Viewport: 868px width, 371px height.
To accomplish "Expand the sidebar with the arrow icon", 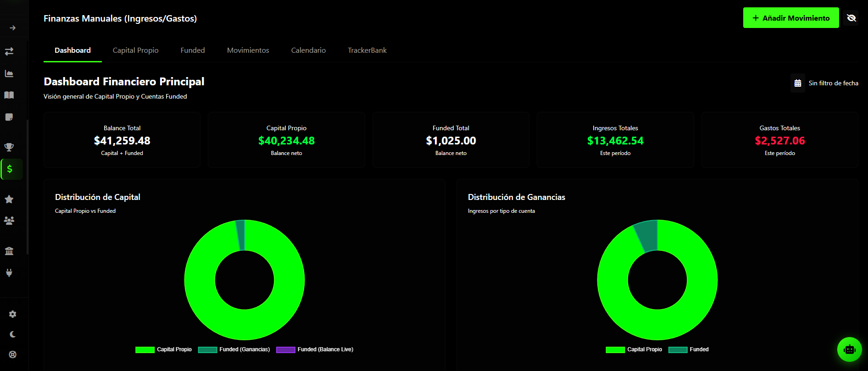I will tap(12, 28).
